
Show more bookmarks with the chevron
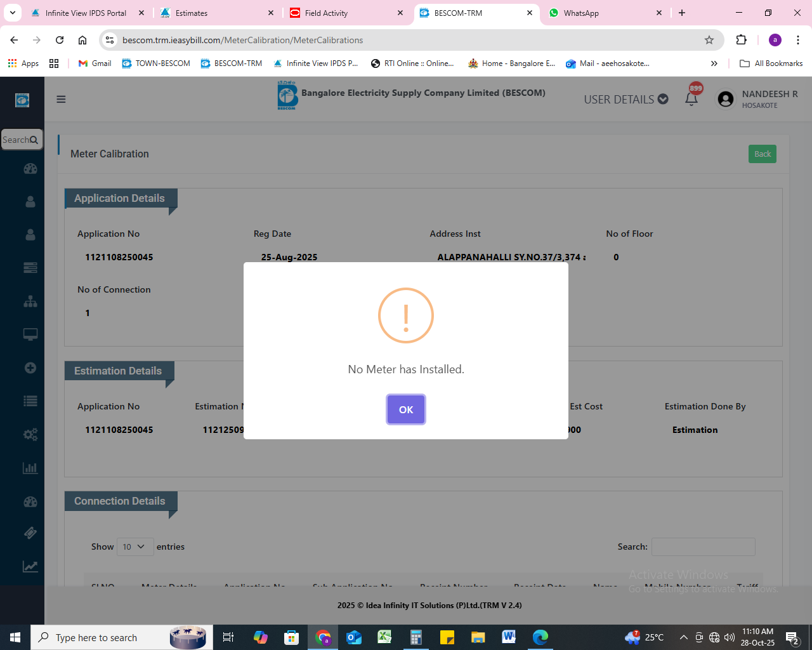coord(714,63)
